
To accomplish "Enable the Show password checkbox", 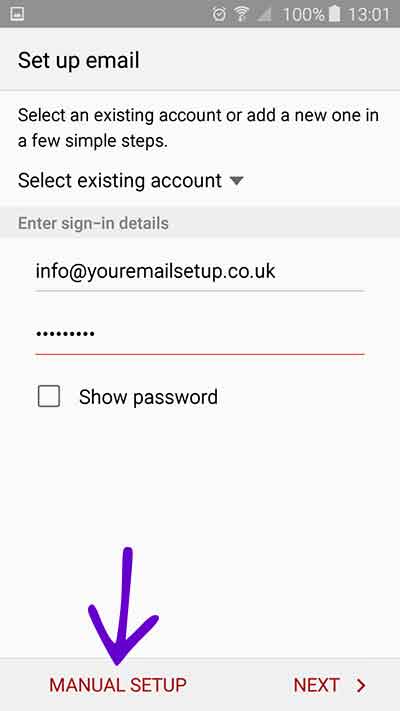I will 49,397.
